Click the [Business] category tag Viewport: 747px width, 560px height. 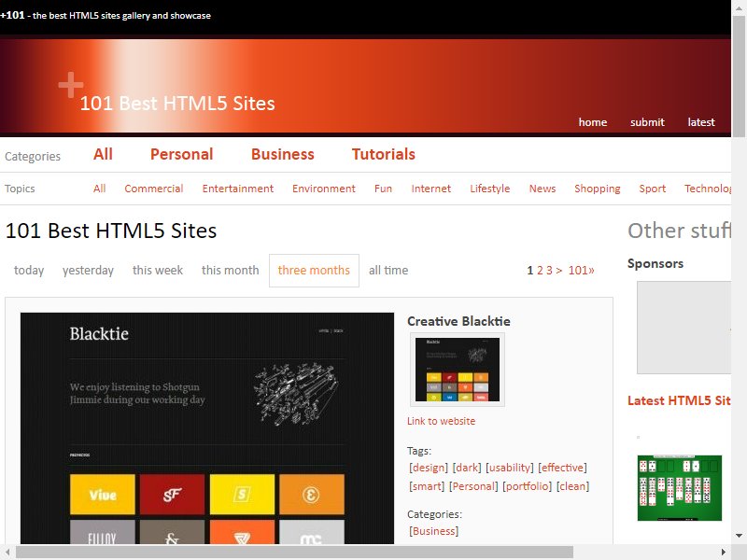433,531
